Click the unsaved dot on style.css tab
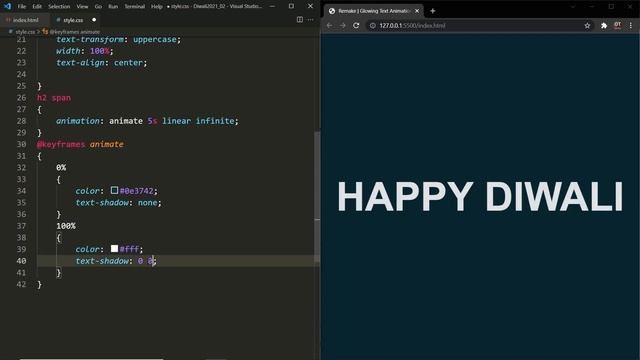The width and height of the screenshot is (640, 360). pos(94,20)
